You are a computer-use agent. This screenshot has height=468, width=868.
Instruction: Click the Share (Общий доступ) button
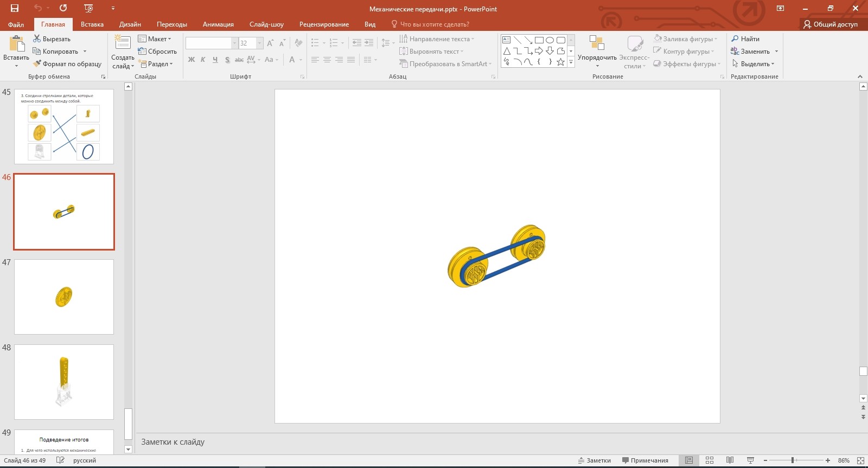pos(831,24)
